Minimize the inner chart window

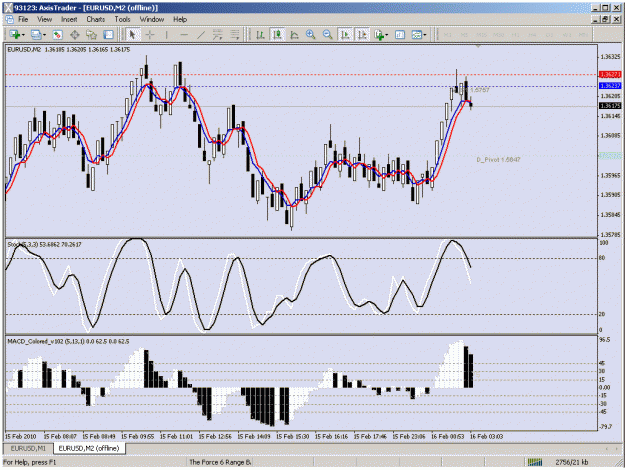(x=596, y=19)
